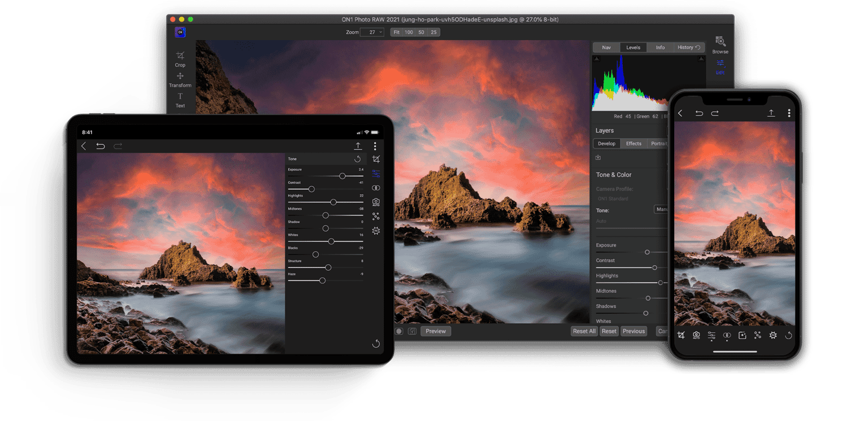Viewport: 868px width, 429px height.
Task: Open the Camera Profile selector
Action: pyautogui.click(x=613, y=199)
